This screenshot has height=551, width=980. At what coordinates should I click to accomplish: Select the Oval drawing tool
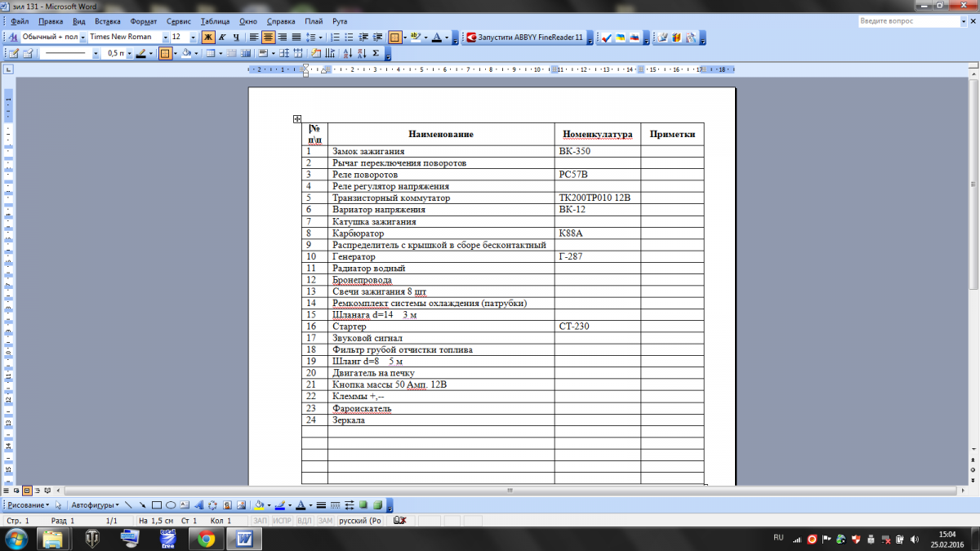171,505
